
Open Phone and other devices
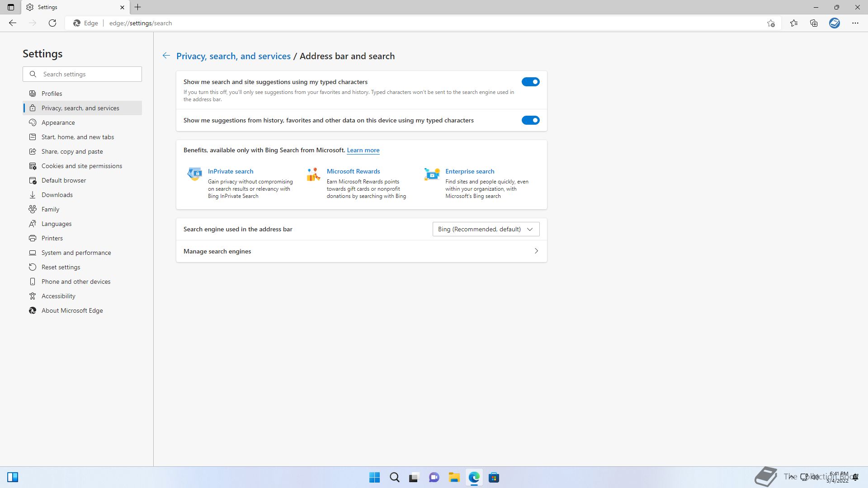click(x=82, y=282)
